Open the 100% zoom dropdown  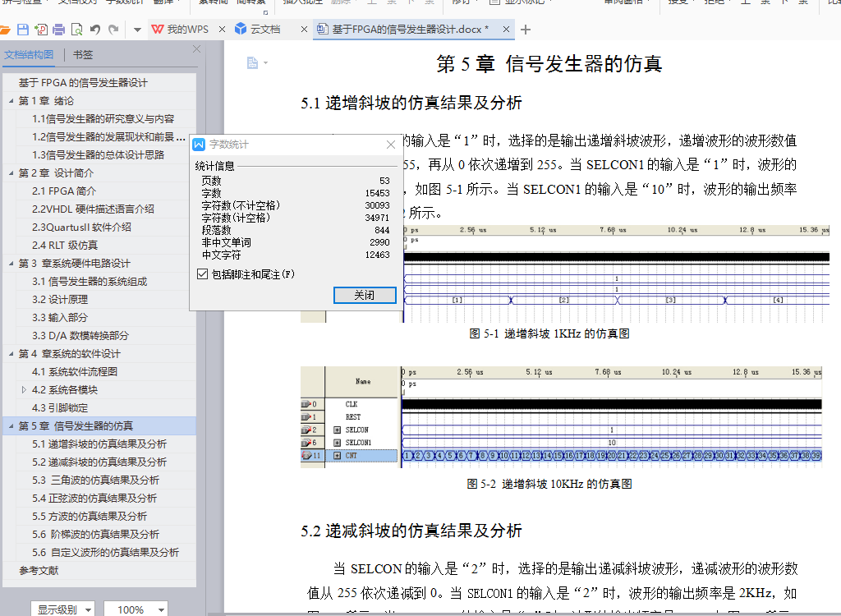click(136, 609)
